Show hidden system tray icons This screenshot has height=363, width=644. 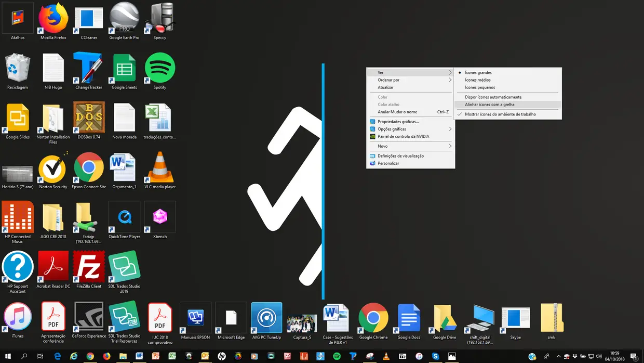(x=558, y=356)
